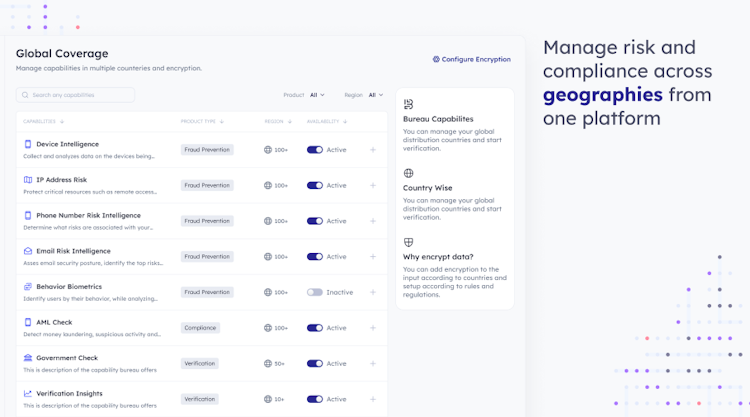
Task: Switch off the Email Risk Intelligence toggle
Action: 315,257
